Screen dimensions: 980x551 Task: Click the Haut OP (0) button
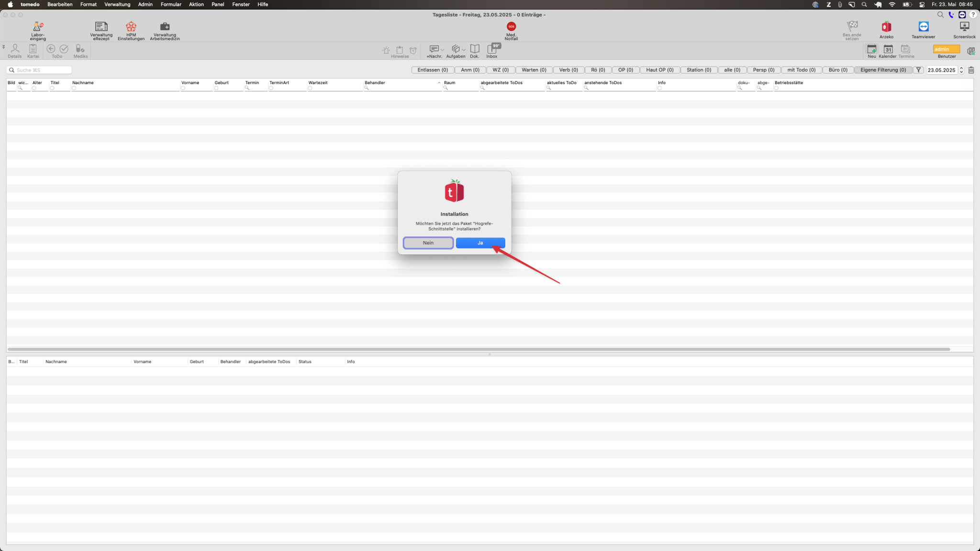pos(659,70)
